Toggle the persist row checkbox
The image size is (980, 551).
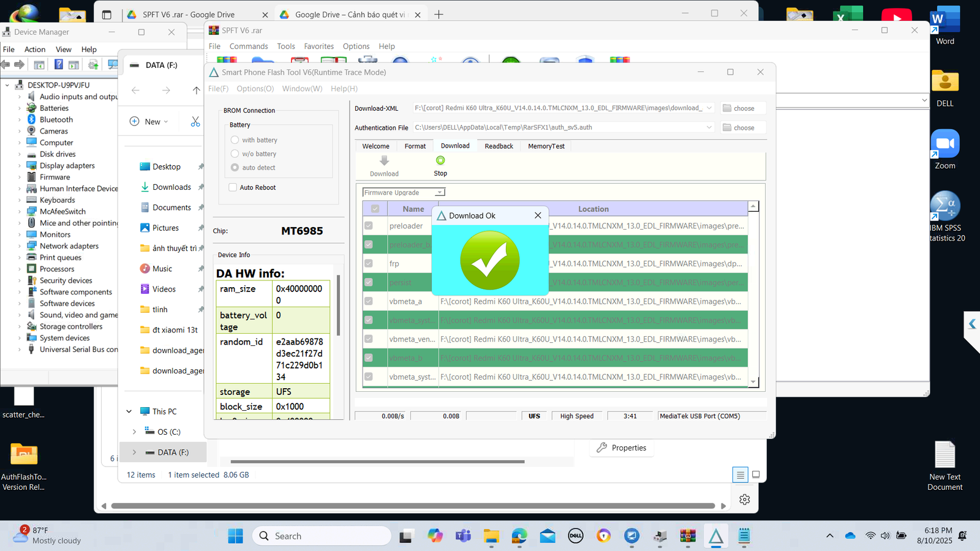(x=369, y=282)
